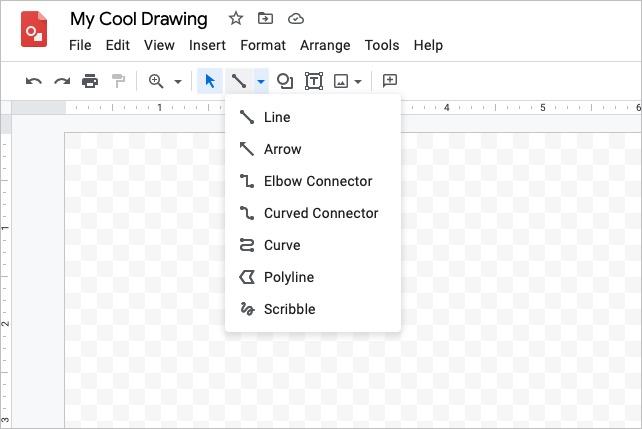Screen dimensions: 642x429
Task: Select the Shape tool
Action: click(x=285, y=81)
